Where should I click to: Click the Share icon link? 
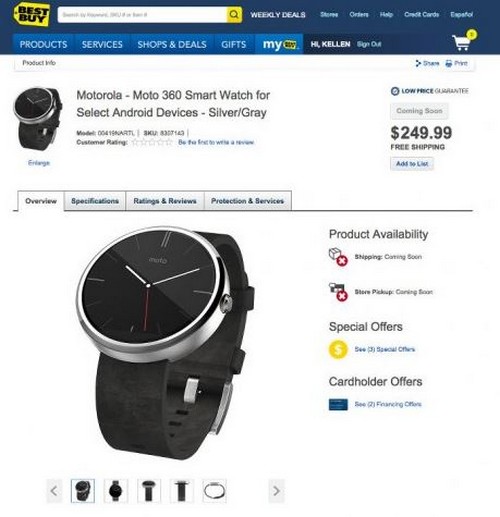point(427,63)
